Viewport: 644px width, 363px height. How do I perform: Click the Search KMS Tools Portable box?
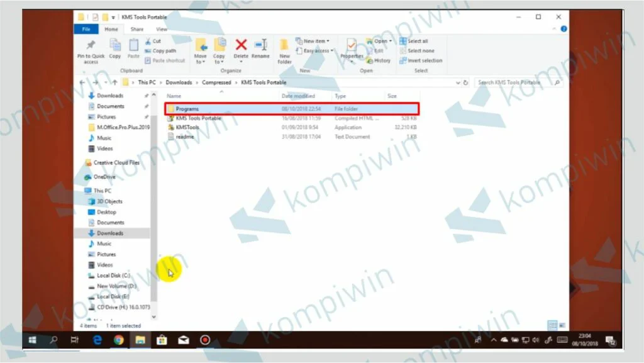pyautogui.click(x=518, y=82)
